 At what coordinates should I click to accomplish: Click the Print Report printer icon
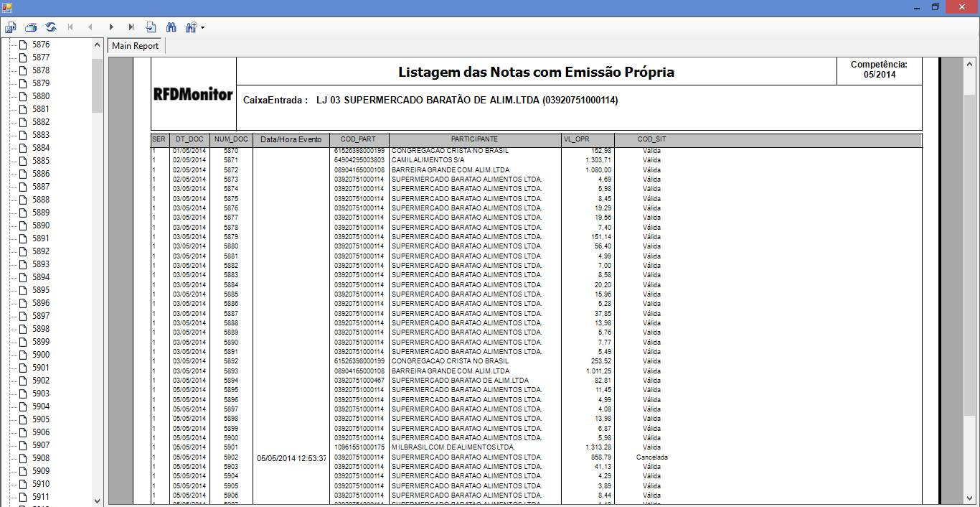pos(31,27)
